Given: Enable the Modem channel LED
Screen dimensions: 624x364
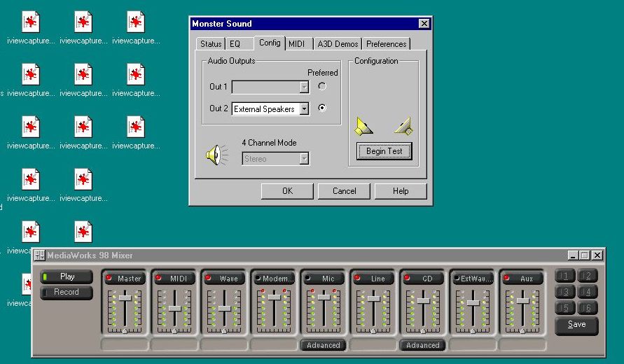Looking at the screenshot, I should pyautogui.click(x=258, y=278).
